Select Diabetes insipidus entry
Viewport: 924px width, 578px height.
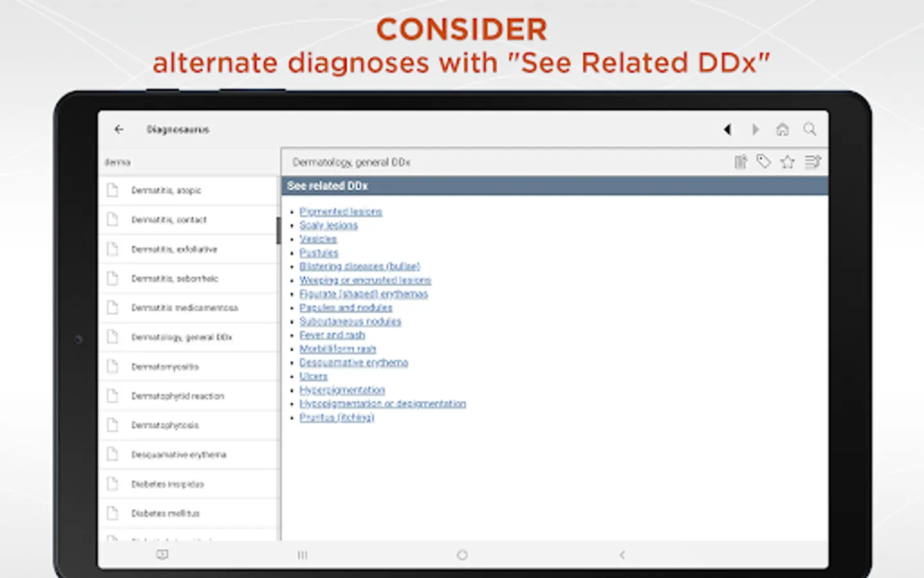(x=189, y=484)
